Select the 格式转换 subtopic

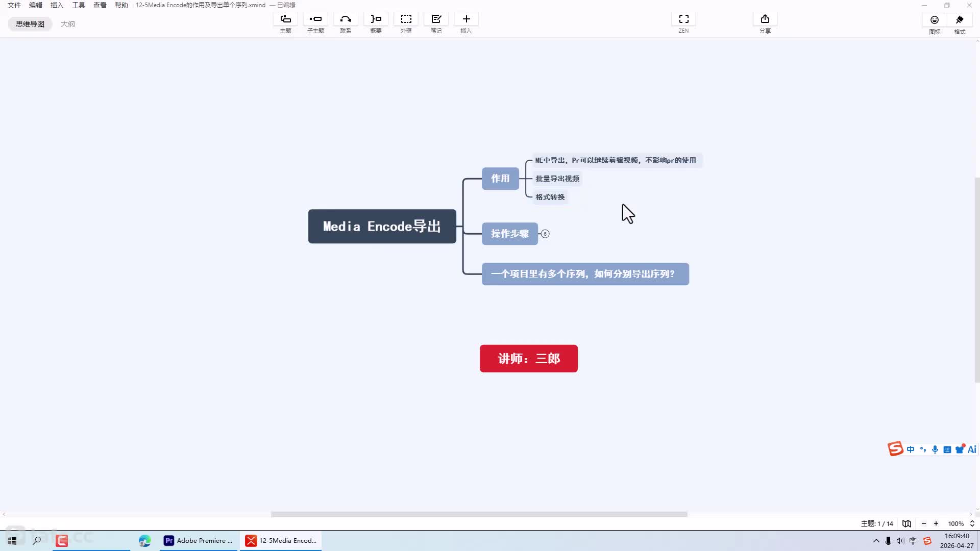pyautogui.click(x=550, y=197)
